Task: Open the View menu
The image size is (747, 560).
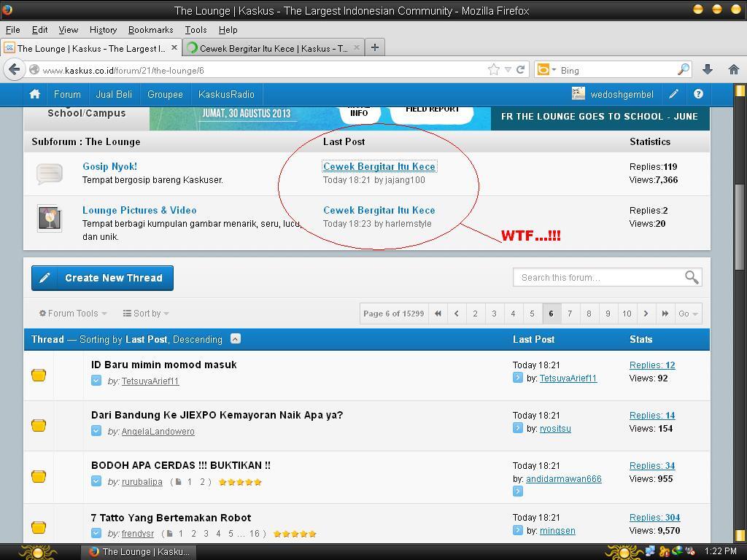Action: pyautogui.click(x=68, y=29)
